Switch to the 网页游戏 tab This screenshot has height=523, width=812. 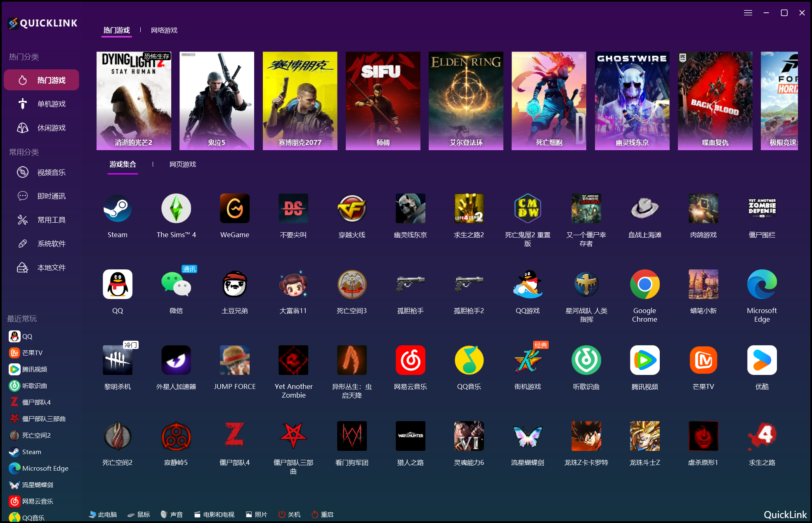[182, 164]
